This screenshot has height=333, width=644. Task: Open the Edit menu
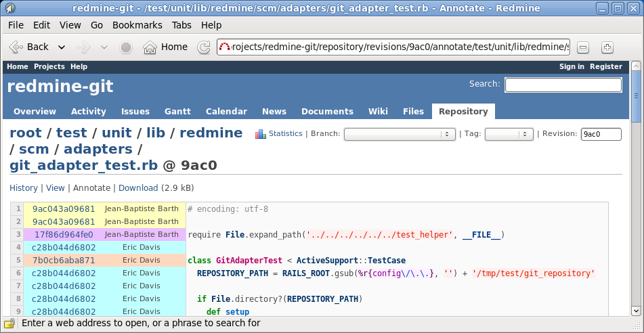point(41,25)
